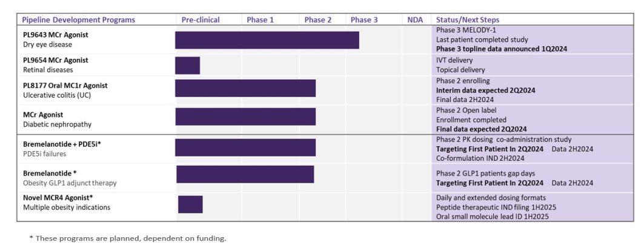Click the Status/Next Steps header
Image resolution: width=644 pixels, height=250 pixels.
(468, 20)
